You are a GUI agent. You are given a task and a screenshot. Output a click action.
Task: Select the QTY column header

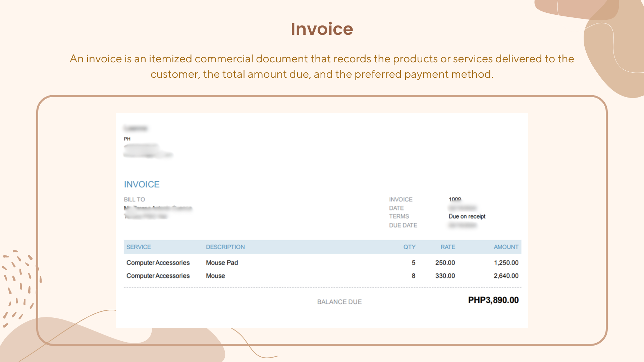click(409, 247)
